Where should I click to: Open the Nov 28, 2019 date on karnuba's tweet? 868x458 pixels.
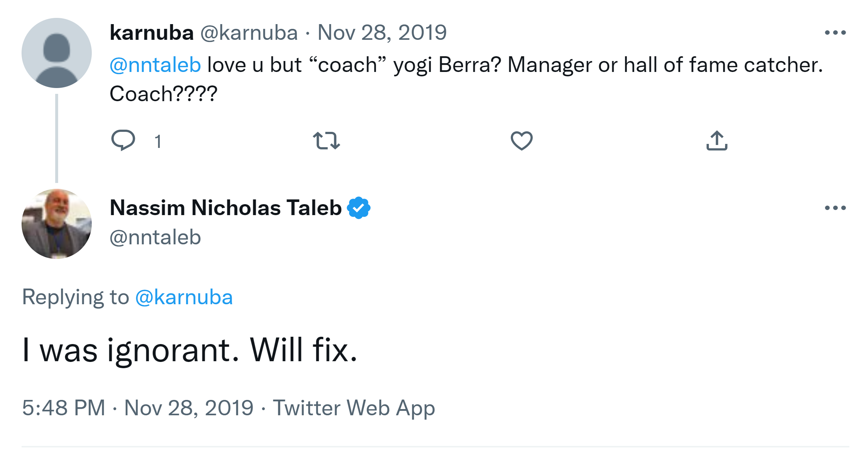pyautogui.click(x=382, y=33)
